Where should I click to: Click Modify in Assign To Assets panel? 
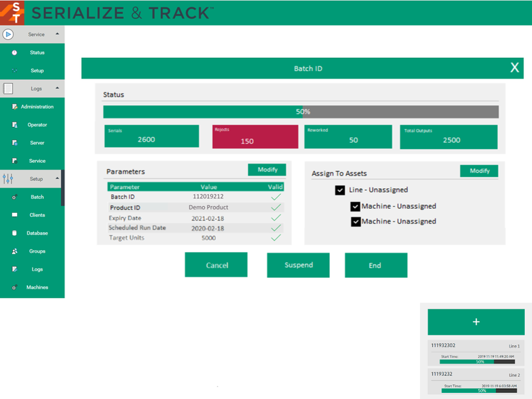point(479,171)
